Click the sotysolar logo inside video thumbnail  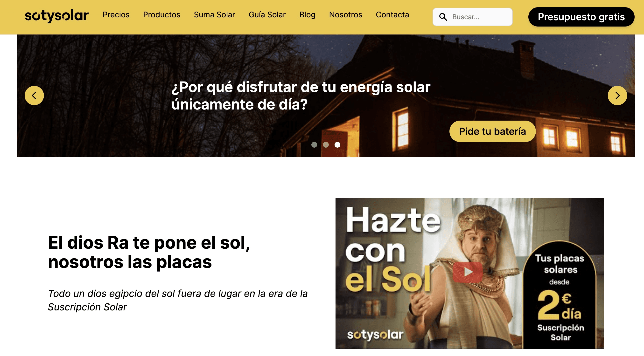(375, 335)
